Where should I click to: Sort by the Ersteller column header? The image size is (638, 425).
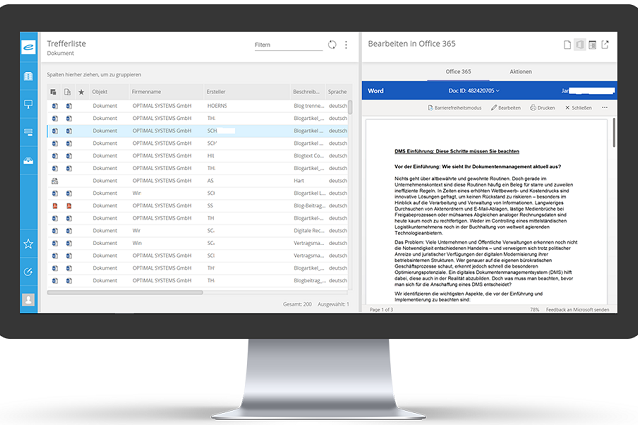pos(216,92)
